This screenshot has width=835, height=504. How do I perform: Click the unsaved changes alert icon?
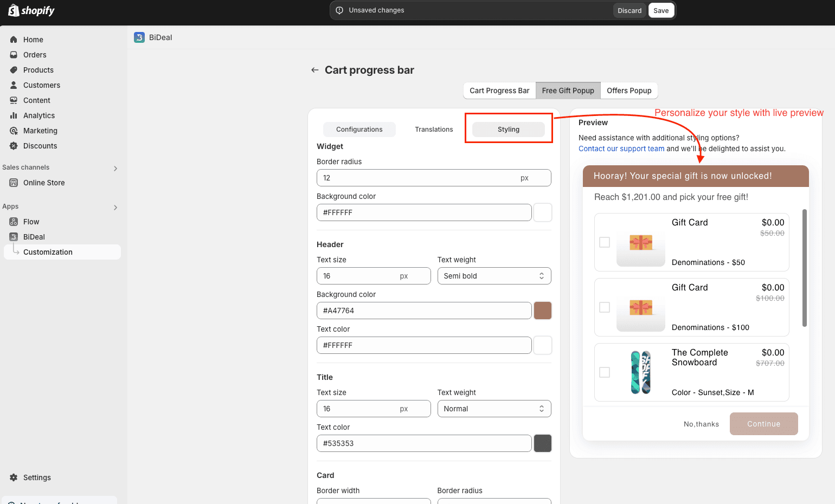click(339, 10)
